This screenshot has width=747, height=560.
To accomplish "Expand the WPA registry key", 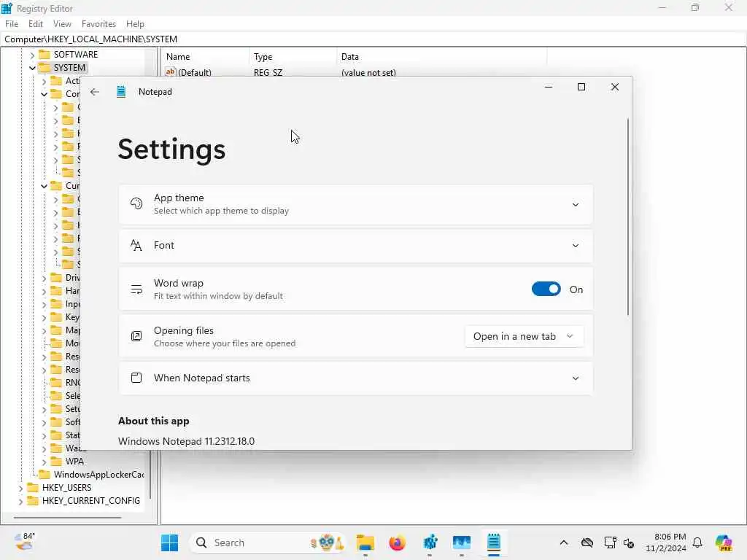I will click(44, 462).
